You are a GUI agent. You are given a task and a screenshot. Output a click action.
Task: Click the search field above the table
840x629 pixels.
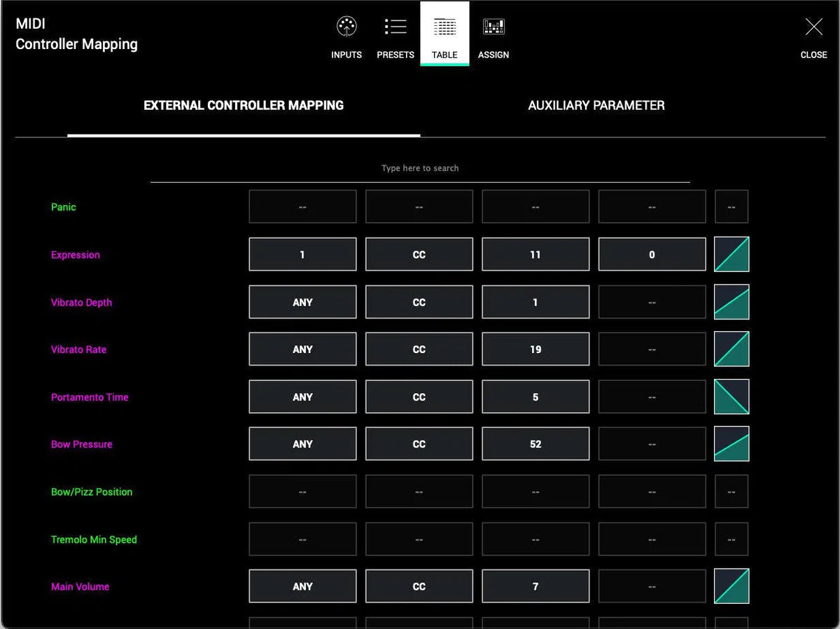(x=419, y=167)
